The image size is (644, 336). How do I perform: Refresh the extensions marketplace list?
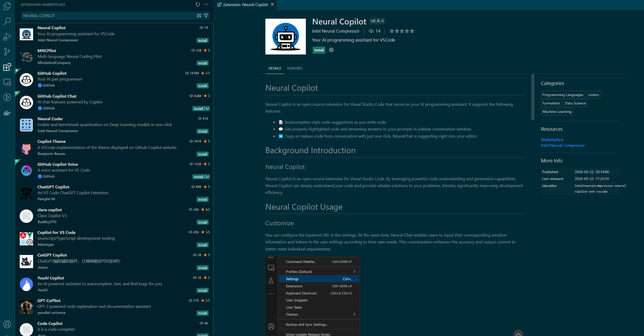(198, 4)
